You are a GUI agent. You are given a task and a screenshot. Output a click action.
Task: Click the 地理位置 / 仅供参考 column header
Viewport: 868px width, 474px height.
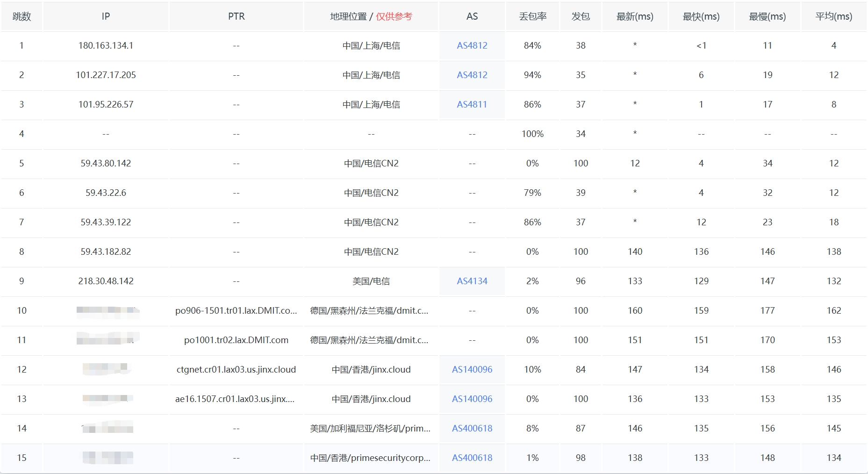pos(371,16)
